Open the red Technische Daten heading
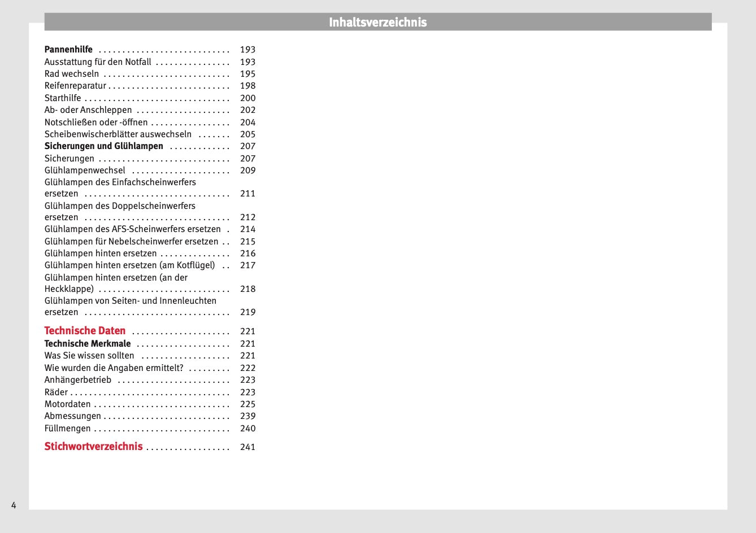The image size is (756, 533). click(x=85, y=331)
